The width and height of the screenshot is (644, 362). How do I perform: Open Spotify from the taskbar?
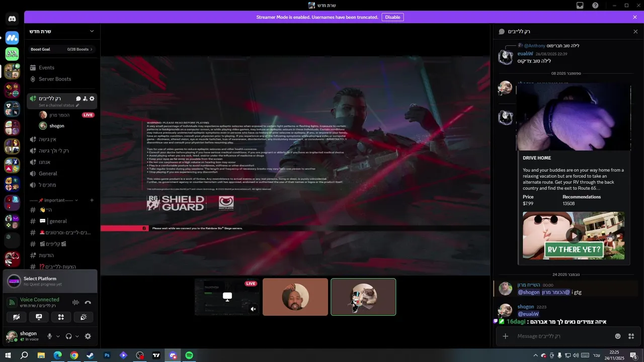click(189, 355)
